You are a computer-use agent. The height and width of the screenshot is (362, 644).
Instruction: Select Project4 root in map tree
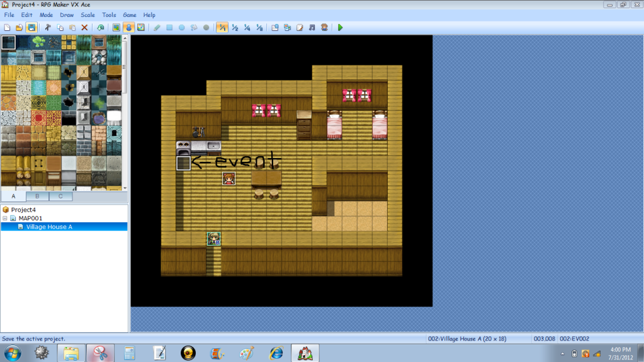(23, 210)
